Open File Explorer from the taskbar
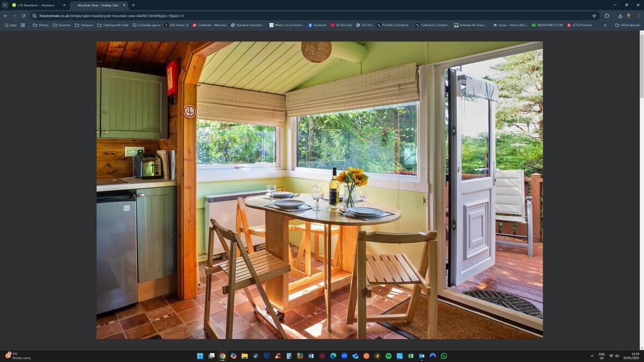Viewport: 644px width, 362px height. 245,356
